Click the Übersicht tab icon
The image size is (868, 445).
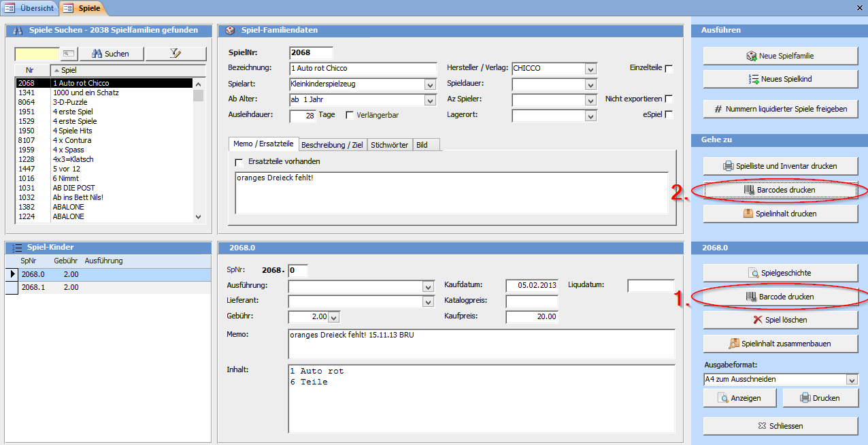coord(10,8)
